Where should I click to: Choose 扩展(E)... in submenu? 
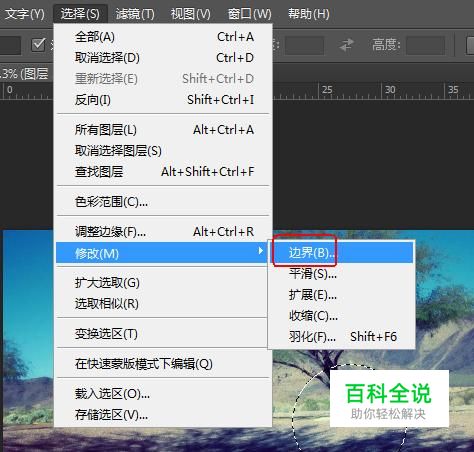[341, 295]
